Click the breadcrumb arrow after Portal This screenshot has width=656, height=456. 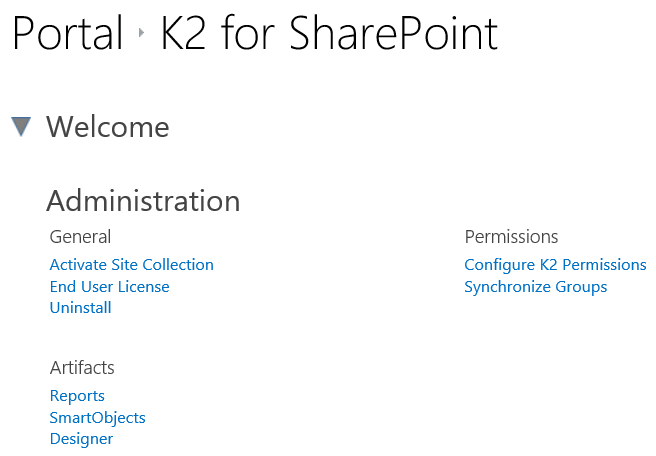[143, 35]
